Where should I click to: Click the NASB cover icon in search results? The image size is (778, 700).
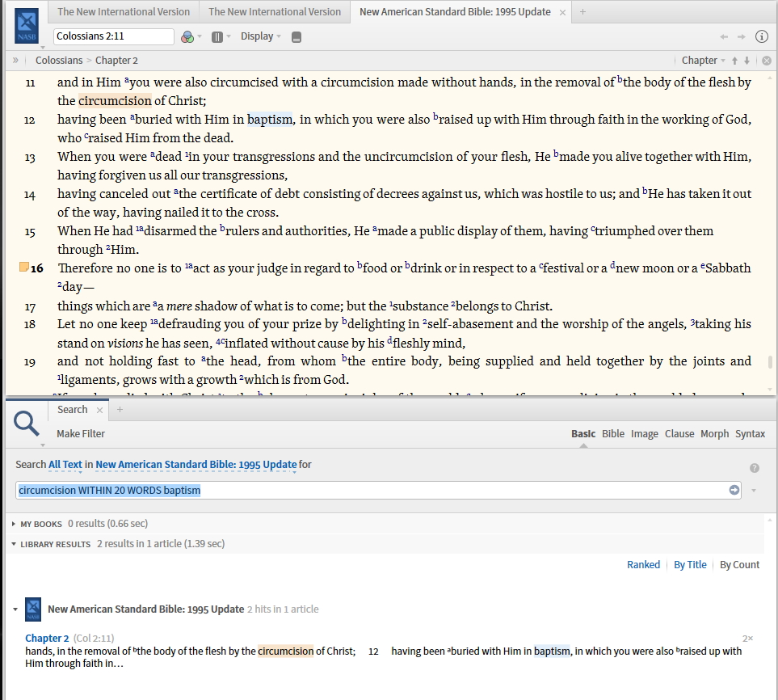[x=33, y=609]
